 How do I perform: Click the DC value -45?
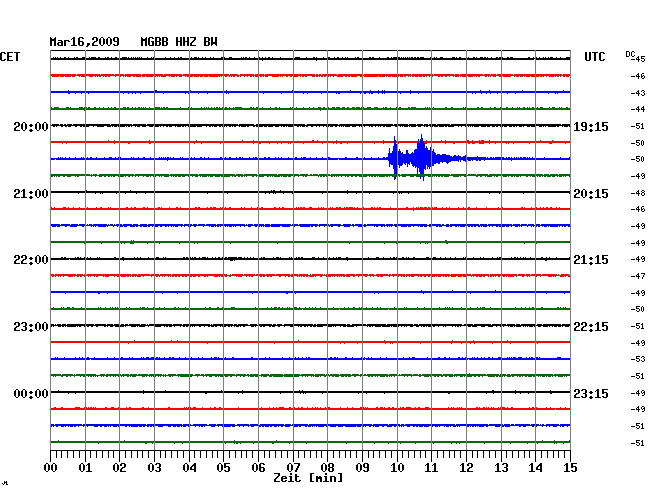pyautogui.click(x=638, y=59)
